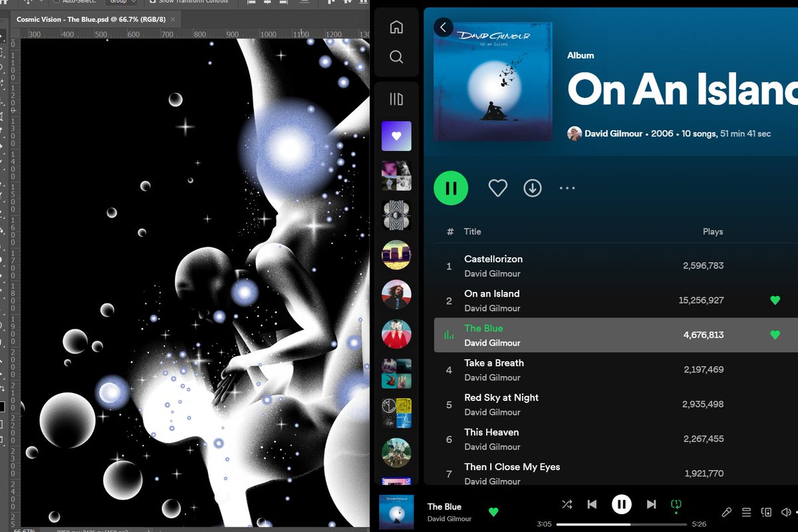Image resolution: width=798 pixels, height=532 pixels.
Task: Toggle shuffle in the playback bar
Action: 567,505
